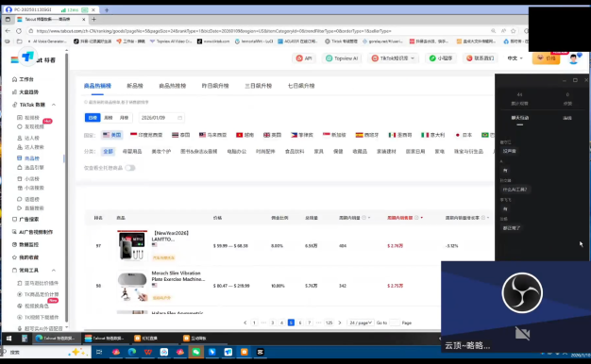
Task: Open 大盘趋势 chart icon in sidebar
Action: pos(15,91)
